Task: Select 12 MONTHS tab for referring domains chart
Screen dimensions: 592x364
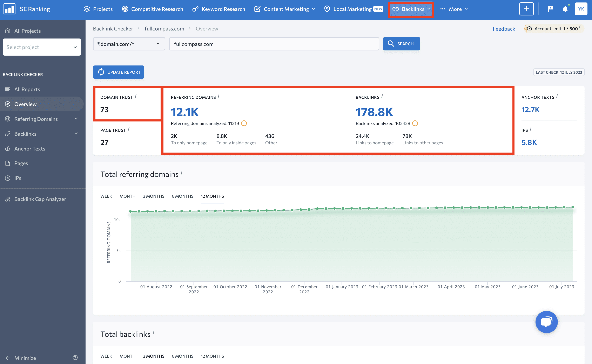Action: pyautogui.click(x=212, y=196)
